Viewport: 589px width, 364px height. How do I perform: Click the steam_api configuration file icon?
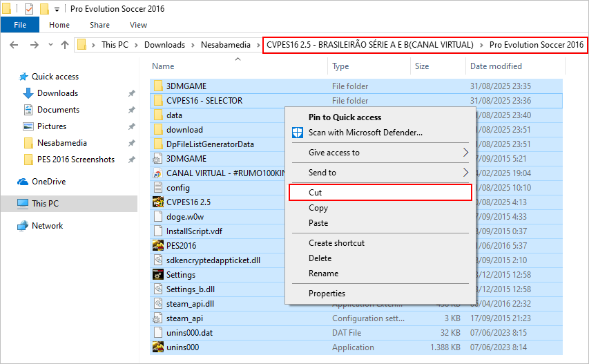coord(157,318)
